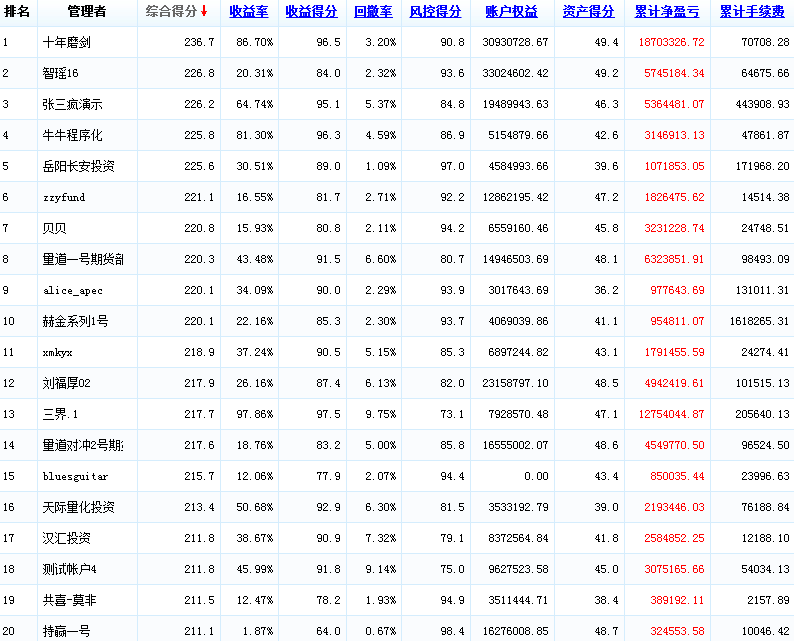Click the 账户权益 column header
This screenshot has height=641, width=794.
click(x=511, y=12)
